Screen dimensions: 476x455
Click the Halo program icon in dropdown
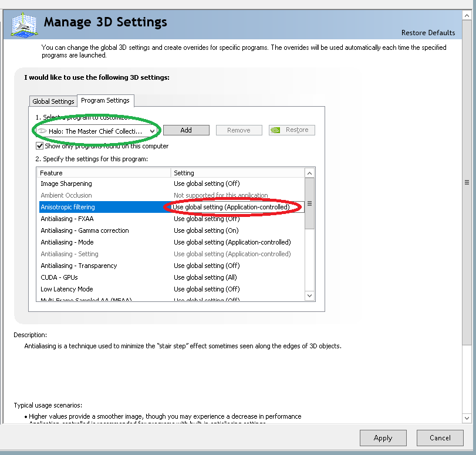coord(42,131)
